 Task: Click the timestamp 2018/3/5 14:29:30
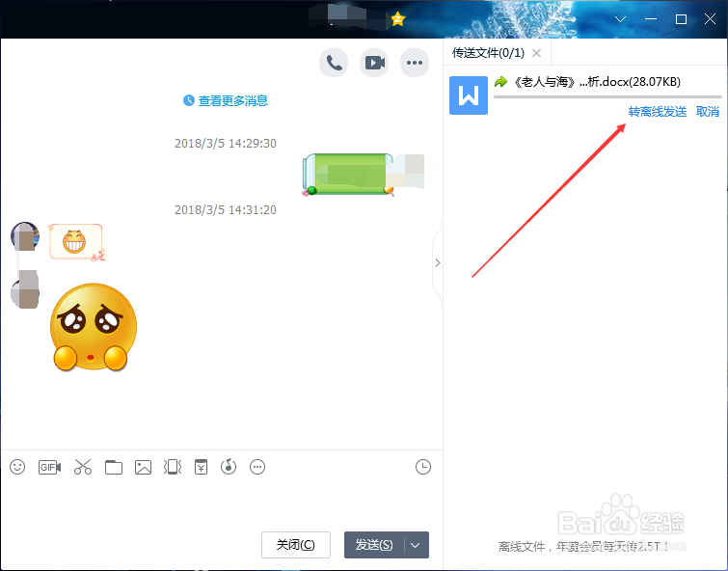click(226, 143)
